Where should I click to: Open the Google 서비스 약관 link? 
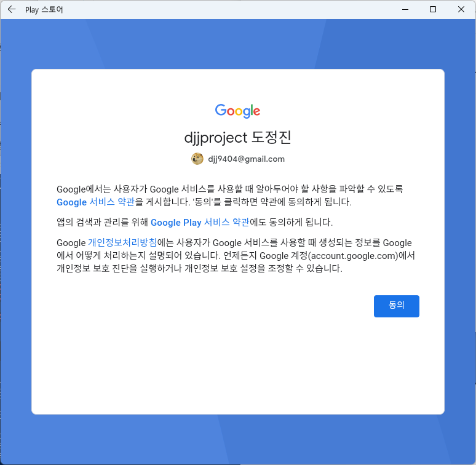click(x=95, y=202)
